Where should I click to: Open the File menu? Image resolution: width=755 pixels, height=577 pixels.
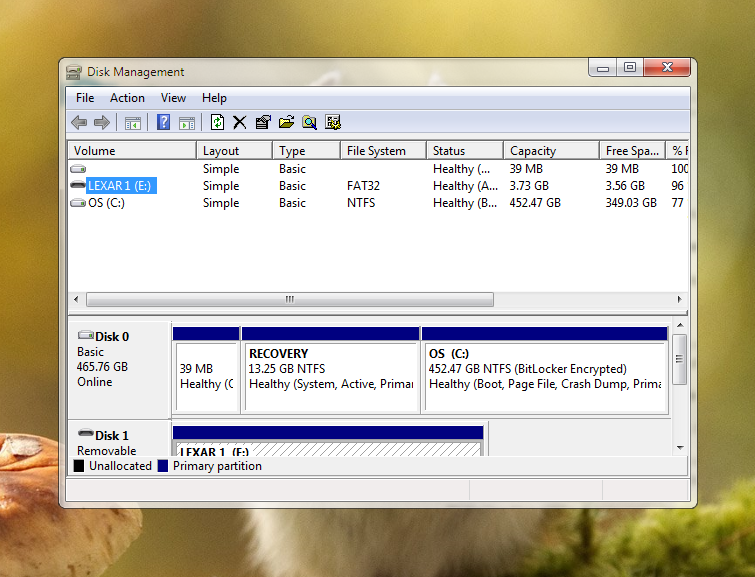(85, 98)
